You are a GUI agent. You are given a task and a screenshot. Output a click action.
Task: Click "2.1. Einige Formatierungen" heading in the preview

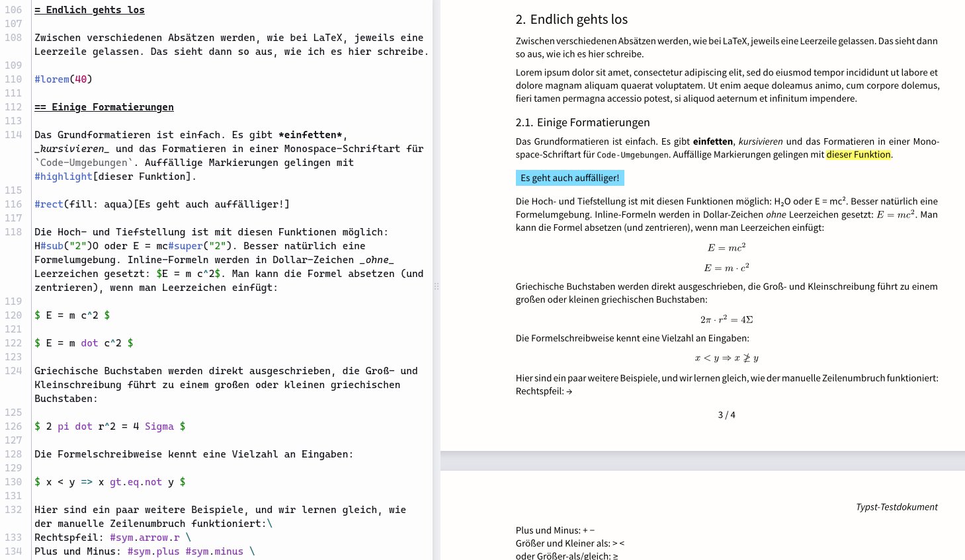(x=582, y=122)
